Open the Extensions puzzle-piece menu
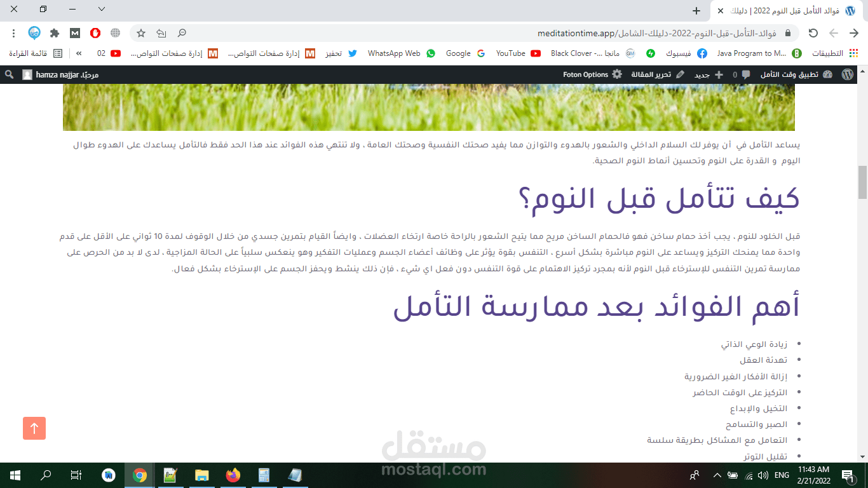 55,33
